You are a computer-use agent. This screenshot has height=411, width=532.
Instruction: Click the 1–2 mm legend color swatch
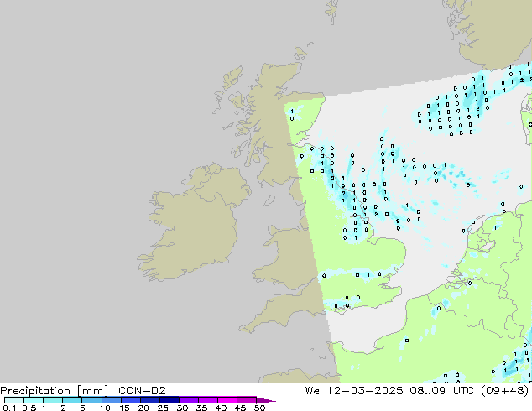(x=53, y=400)
